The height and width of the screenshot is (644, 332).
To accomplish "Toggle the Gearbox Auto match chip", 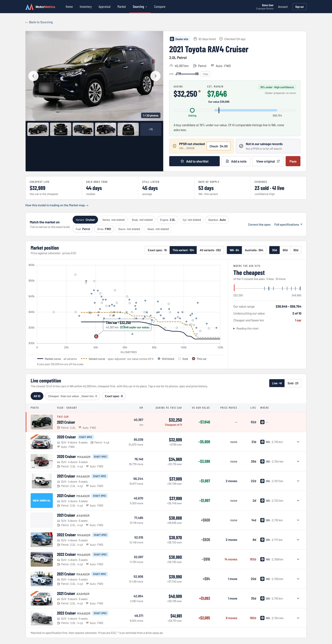I will pyautogui.click(x=217, y=220).
